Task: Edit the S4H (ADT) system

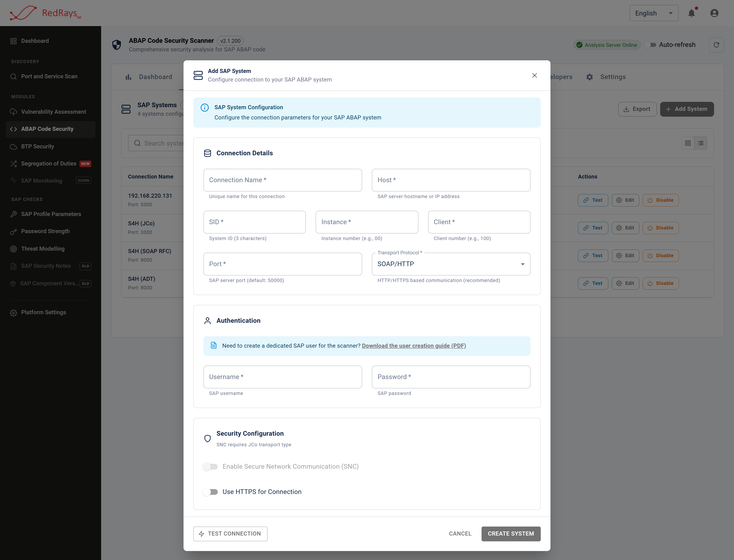Action: click(x=625, y=283)
